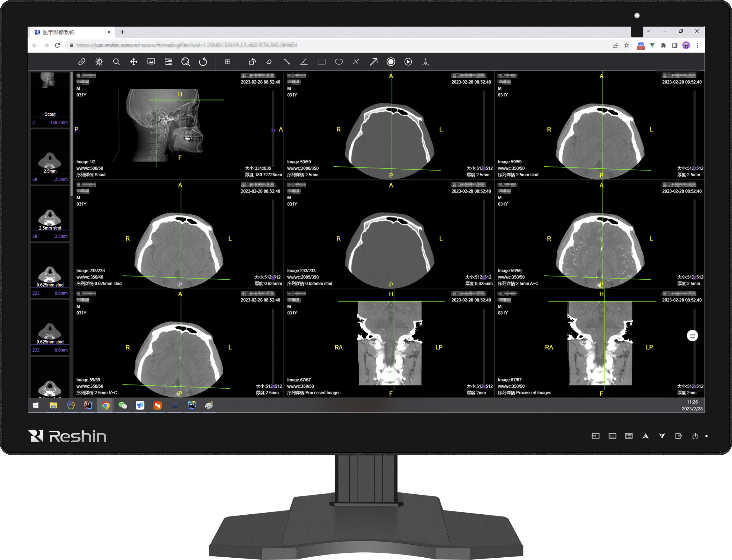Open the grid layout selector

[x=228, y=62]
